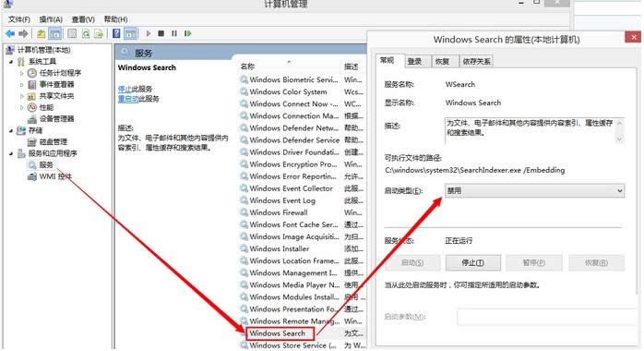Click the back arrow toolbar icon

point(10,33)
